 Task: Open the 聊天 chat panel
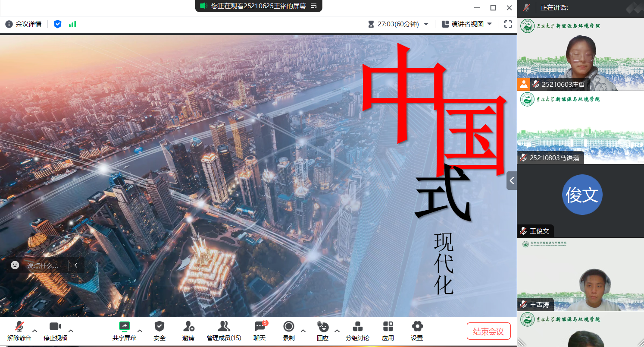[259, 327]
